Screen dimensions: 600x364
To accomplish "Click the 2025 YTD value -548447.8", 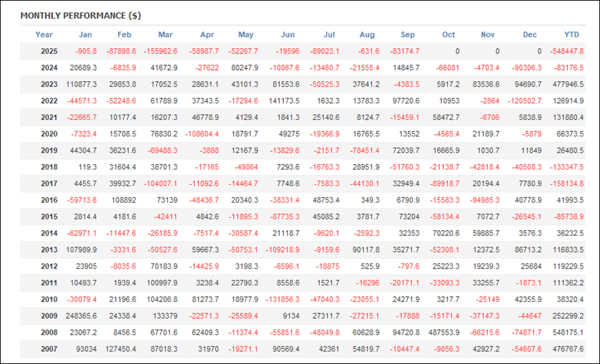I will coord(567,51).
